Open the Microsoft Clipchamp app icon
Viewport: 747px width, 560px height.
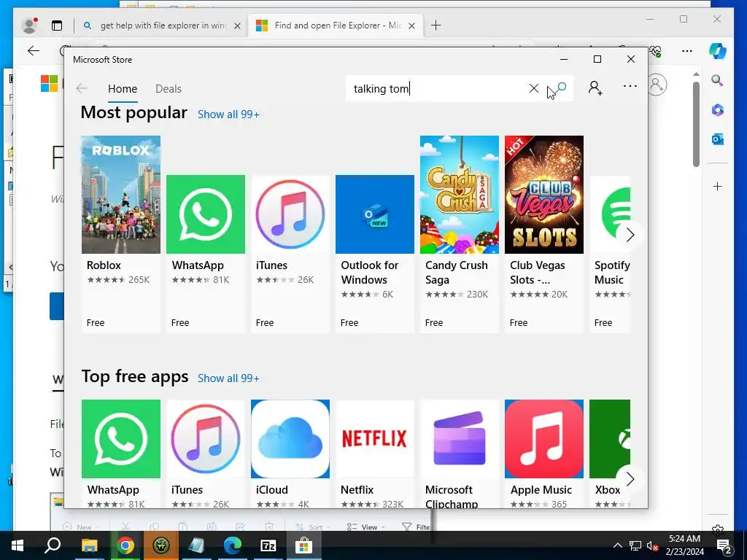point(460,438)
